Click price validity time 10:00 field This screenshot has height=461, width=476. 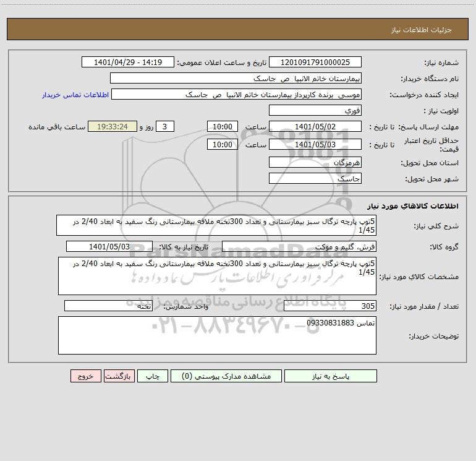point(222,144)
